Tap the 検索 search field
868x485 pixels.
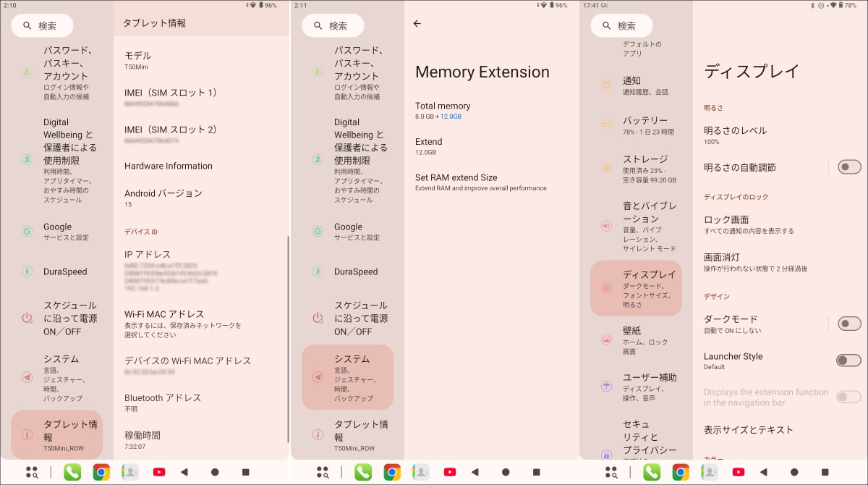(41, 25)
